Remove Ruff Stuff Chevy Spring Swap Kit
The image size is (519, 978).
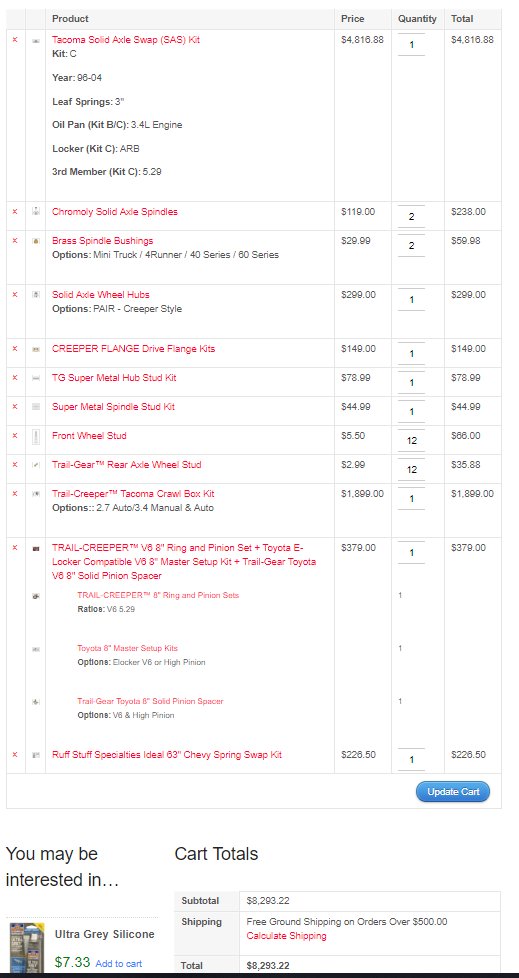(x=15, y=755)
